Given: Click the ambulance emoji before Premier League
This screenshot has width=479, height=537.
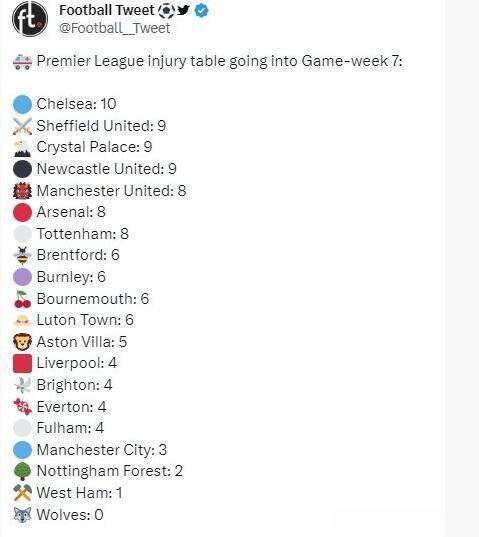Looking at the screenshot, I should tap(22, 62).
